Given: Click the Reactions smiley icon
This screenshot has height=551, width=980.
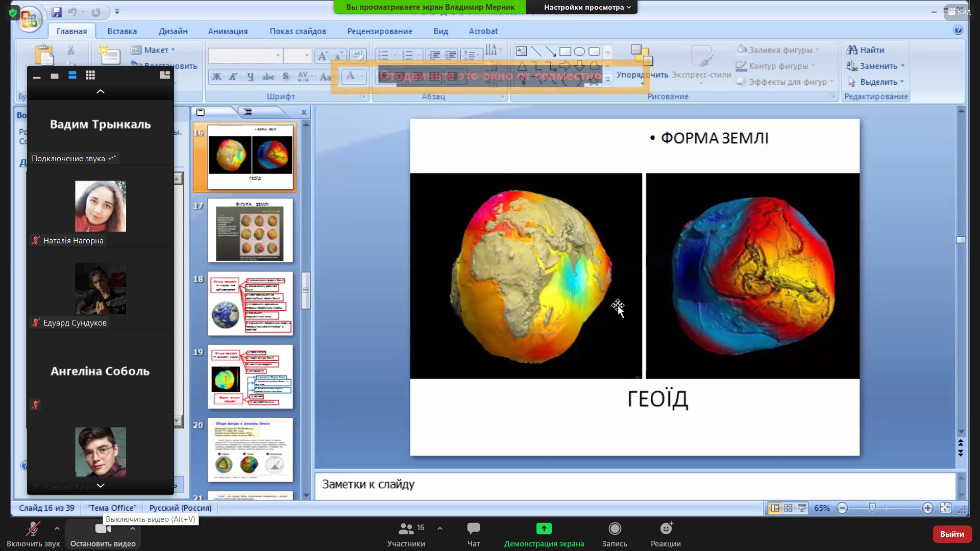Looking at the screenshot, I should tap(666, 529).
